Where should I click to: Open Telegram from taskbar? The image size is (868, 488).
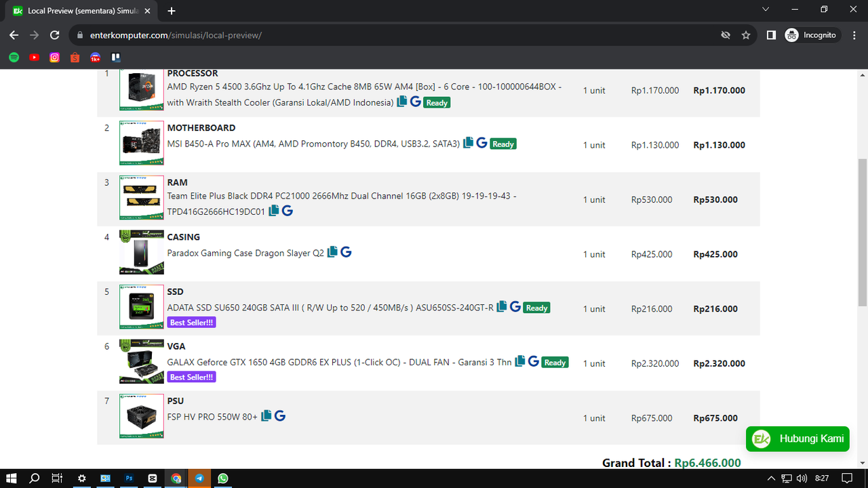(199, 478)
